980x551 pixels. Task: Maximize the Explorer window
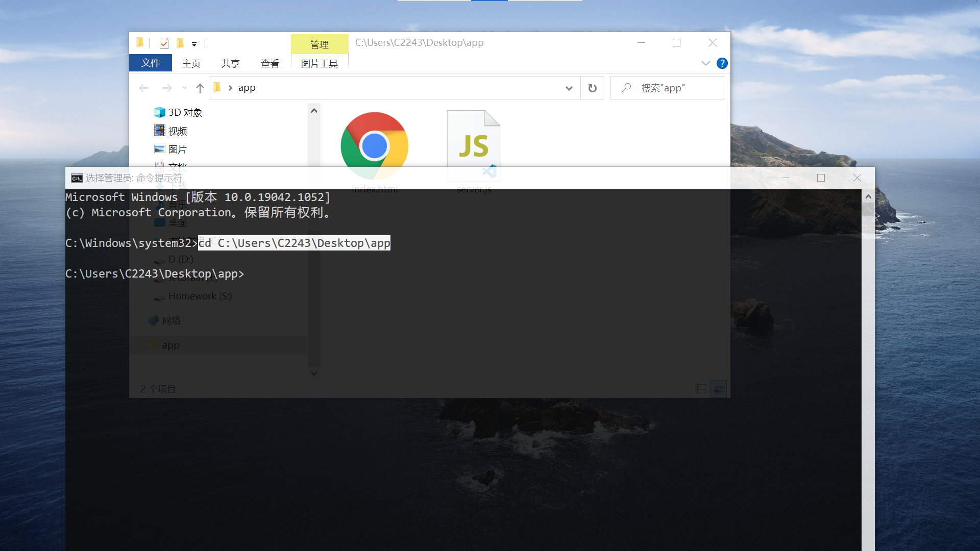[x=676, y=43]
